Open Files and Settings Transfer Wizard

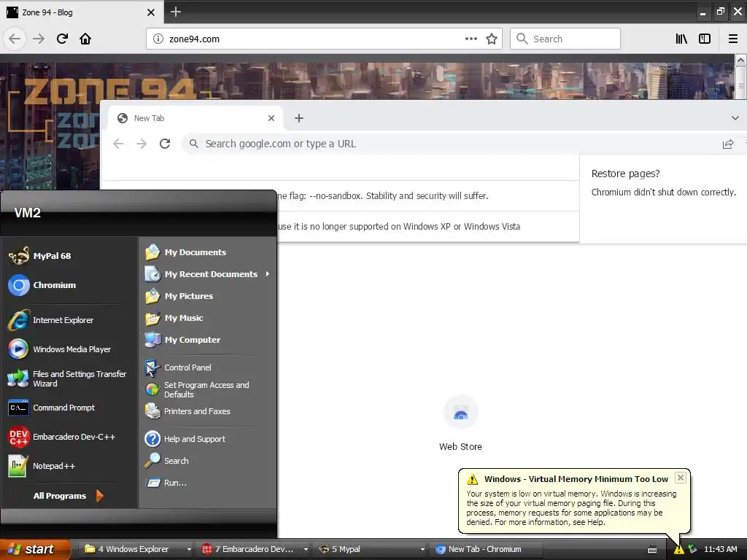[68, 378]
